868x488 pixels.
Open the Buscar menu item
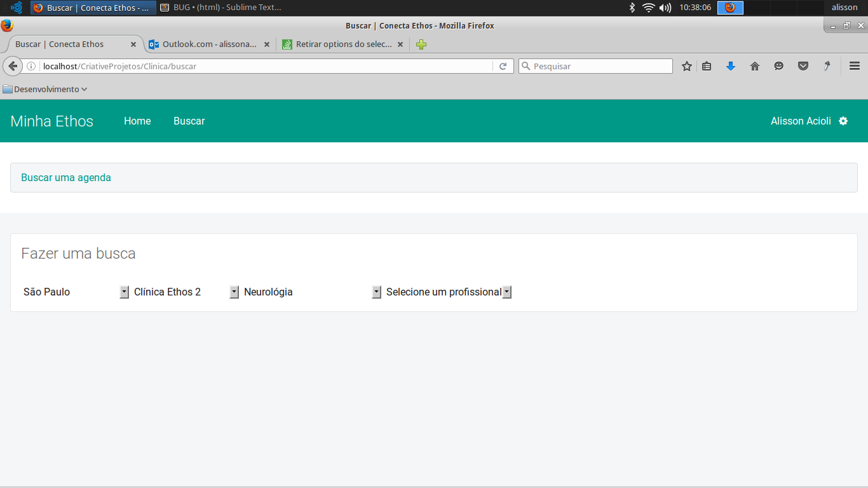[189, 121]
